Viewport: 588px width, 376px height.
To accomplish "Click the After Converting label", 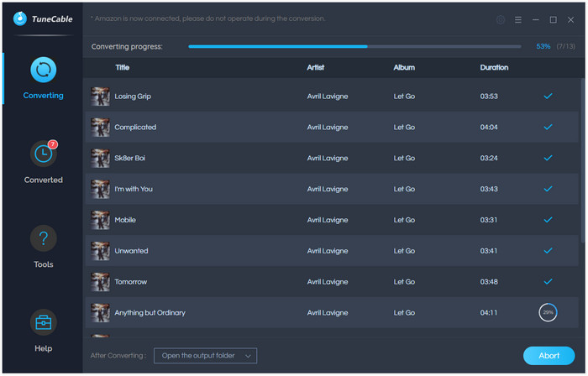I will coord(118,355).
